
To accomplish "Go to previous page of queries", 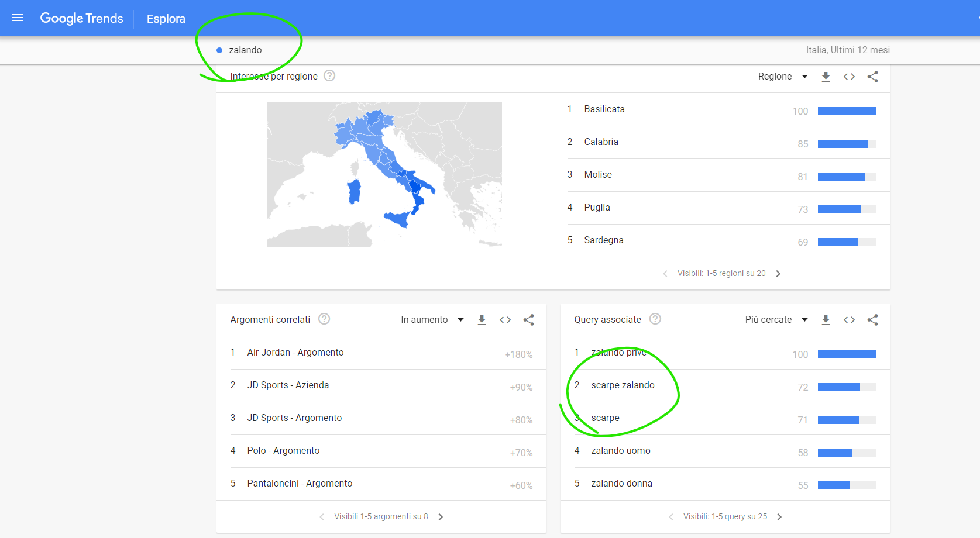I will pyautogui.click(x=671, y=517).
